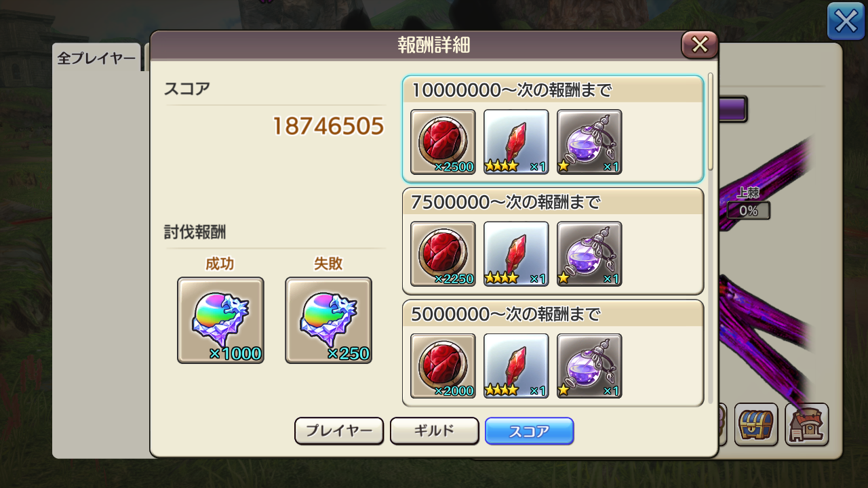The height and width of the screenshot is (488, 868).
Task: Open the 全プレイヤー tab
Action: coord(96,58)
